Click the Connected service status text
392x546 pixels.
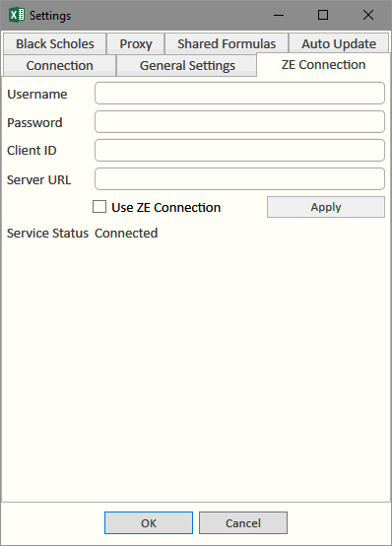coord(126,233)
